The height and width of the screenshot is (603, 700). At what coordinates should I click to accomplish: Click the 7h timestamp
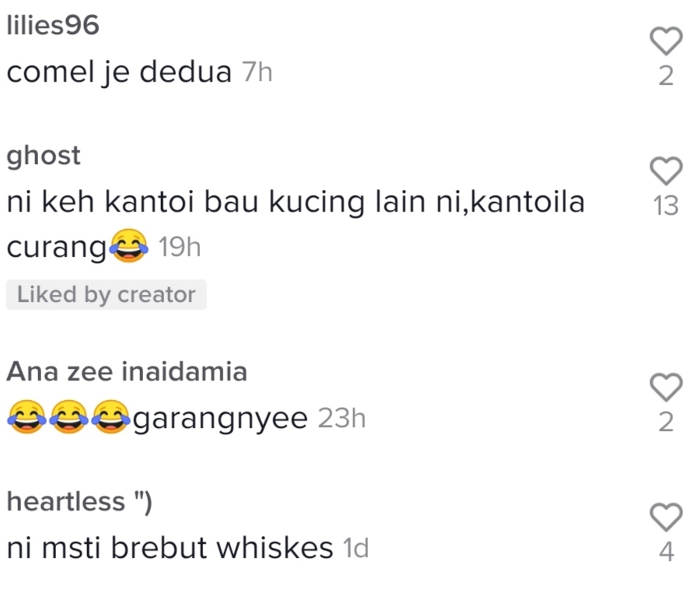(257, 72)
